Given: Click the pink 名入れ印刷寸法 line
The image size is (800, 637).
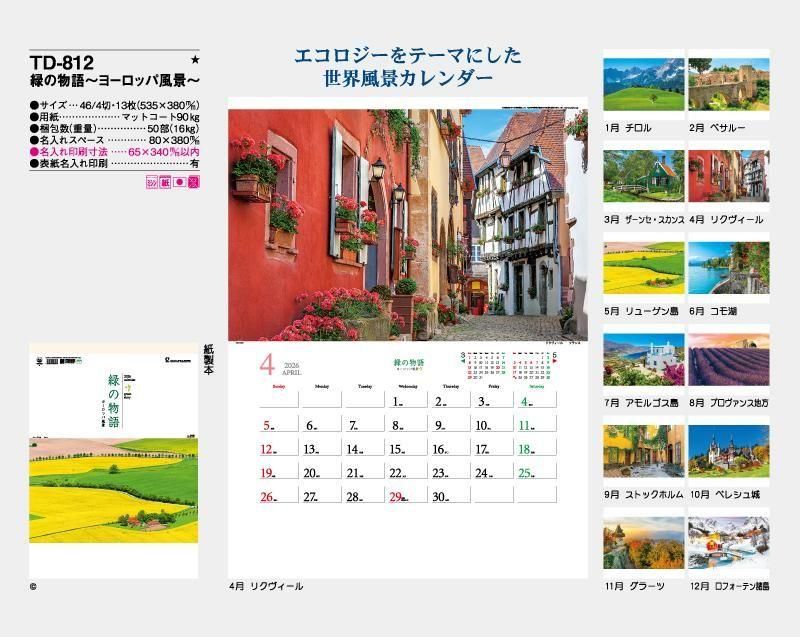Looking at the screenshot, I should click(114, 152).
